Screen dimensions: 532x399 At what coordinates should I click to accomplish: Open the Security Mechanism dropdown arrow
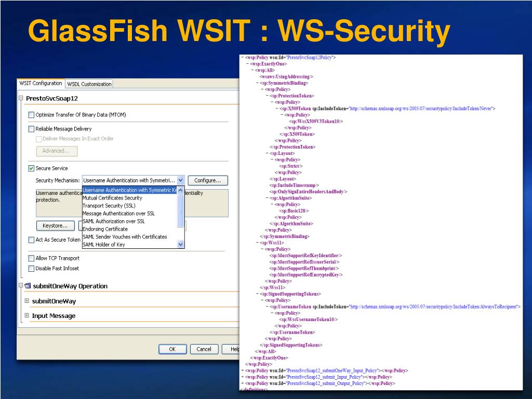180,180
